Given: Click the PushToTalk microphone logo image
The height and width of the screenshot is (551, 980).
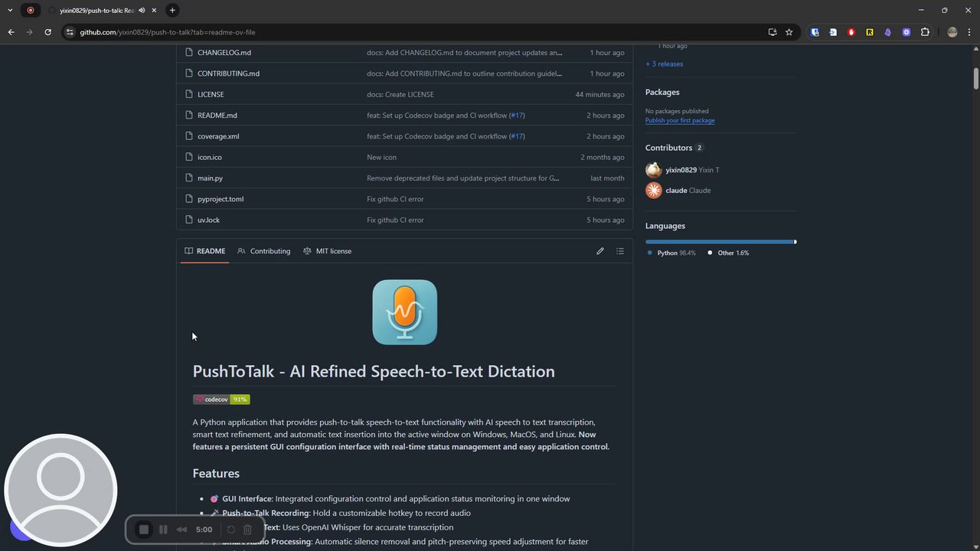Looking at the screenshot, I should [404, 312].
